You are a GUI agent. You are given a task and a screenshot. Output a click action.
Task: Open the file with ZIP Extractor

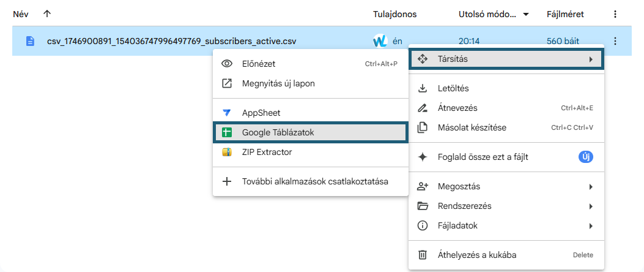(x=310, y=153)
